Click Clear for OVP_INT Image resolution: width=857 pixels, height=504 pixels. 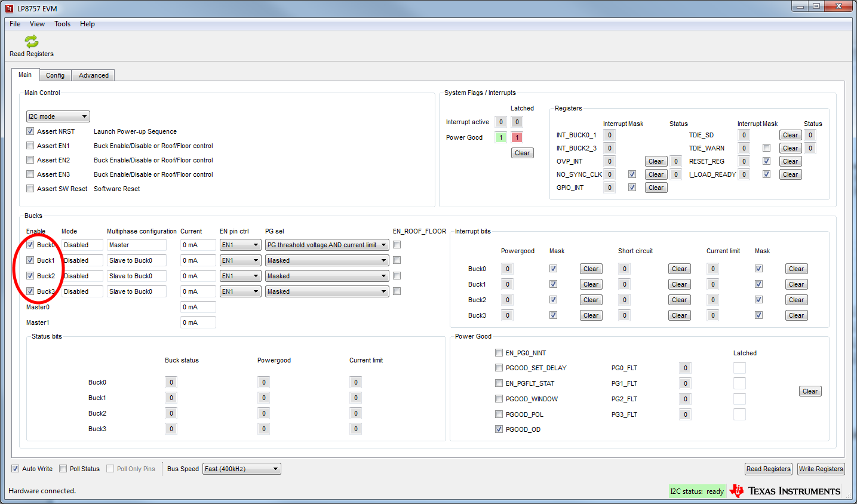click(656, 161)
